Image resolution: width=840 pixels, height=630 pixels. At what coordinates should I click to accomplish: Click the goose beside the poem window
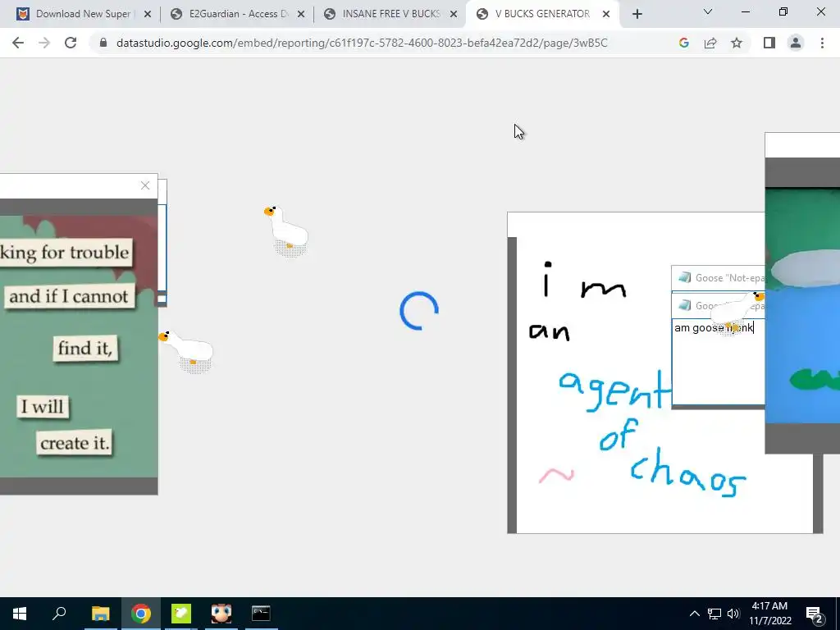coord(188,351)
